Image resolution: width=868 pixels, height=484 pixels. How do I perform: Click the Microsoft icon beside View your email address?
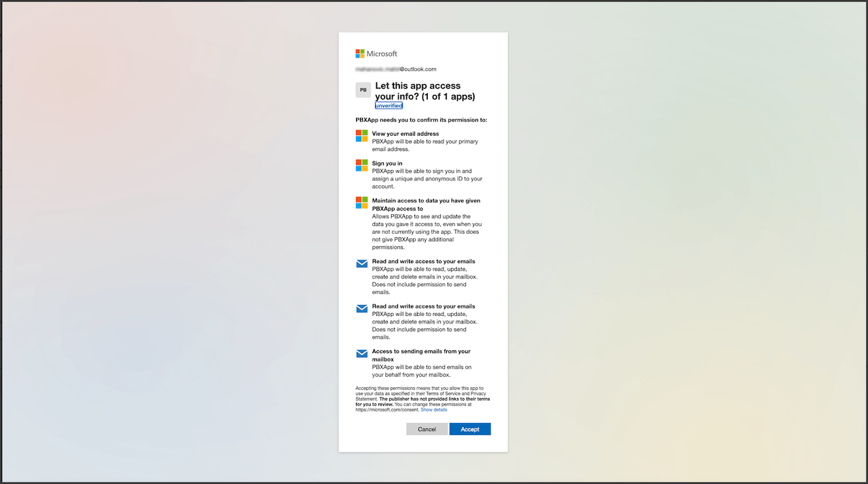pyautogui.click(x=362, y=136)
